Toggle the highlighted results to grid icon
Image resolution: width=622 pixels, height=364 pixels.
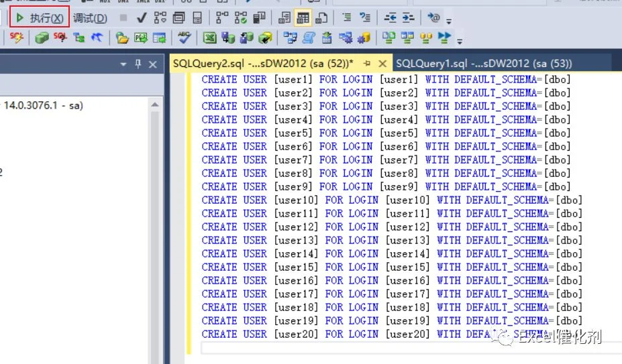pos(303,18)
